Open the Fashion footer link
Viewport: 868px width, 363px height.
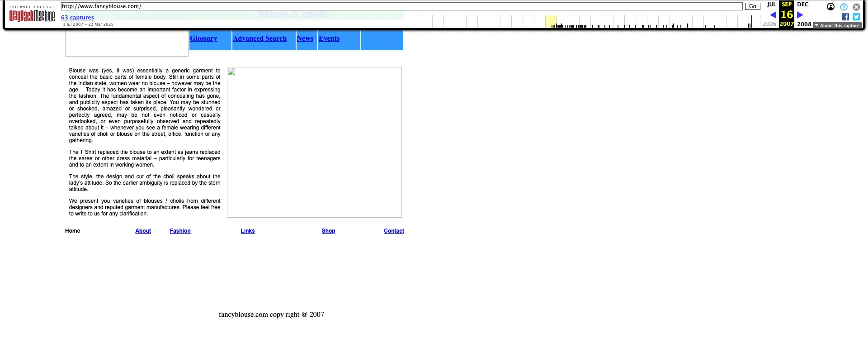coord(180,231)
